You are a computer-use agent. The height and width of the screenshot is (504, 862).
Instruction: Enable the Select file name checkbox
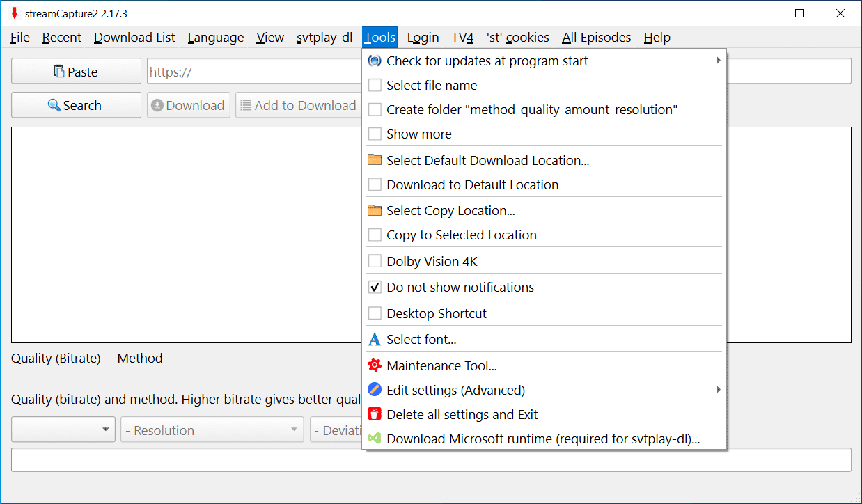375,86
